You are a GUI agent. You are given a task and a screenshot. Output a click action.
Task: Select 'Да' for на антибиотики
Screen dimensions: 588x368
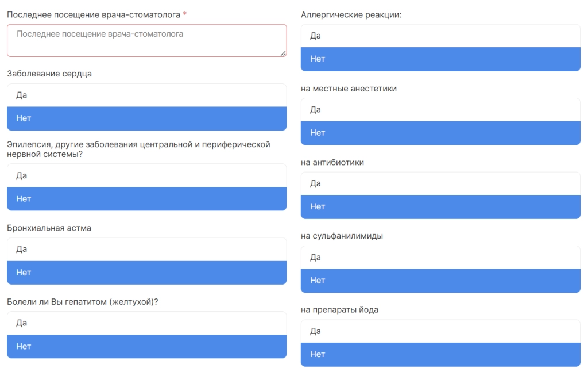pos(440,183)
